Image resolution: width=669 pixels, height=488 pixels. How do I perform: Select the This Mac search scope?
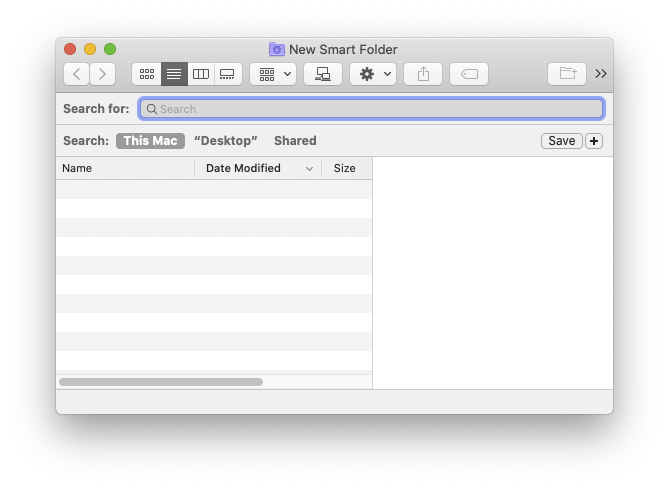[150, 141]
